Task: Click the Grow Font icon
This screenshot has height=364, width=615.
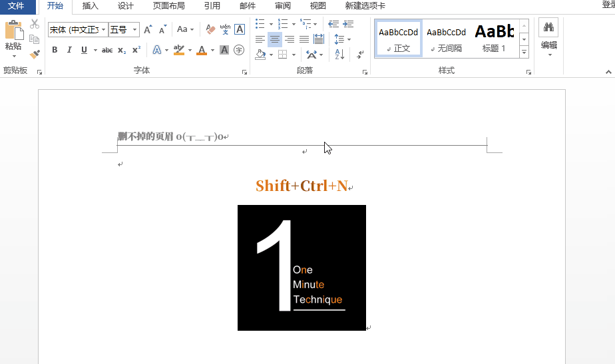Action: click(148, 29)
